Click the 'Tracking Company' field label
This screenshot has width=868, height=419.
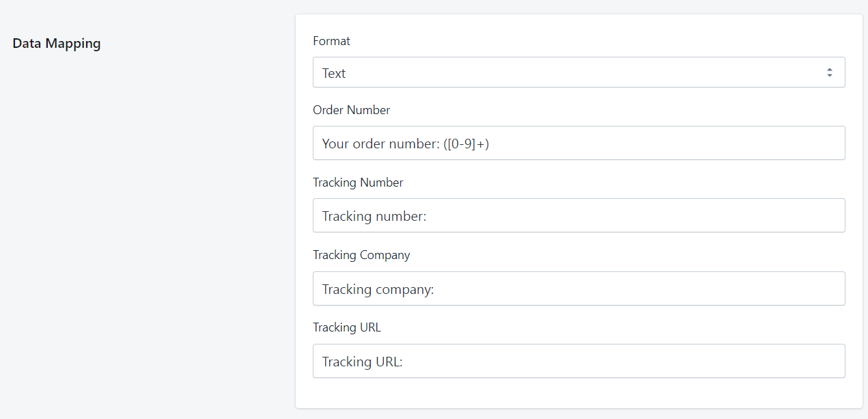point(361,255)
